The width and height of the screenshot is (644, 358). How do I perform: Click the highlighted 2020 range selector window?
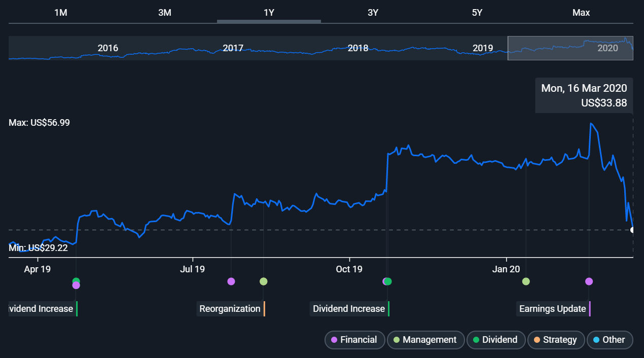(x=570, y=48)
